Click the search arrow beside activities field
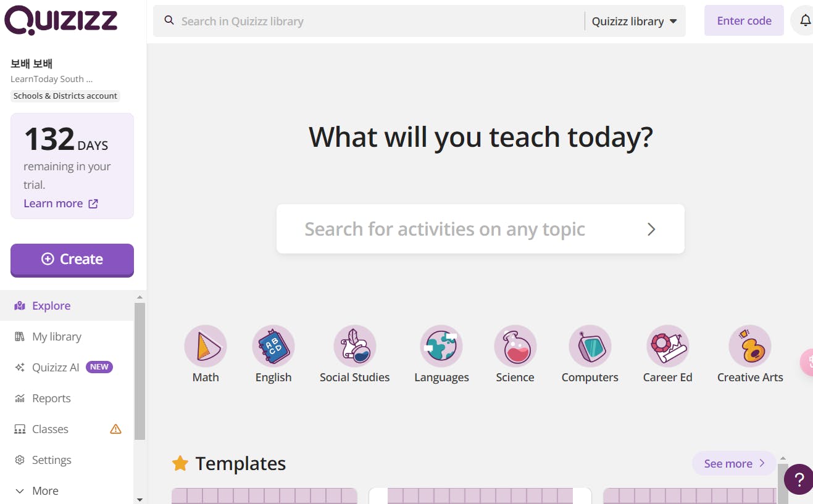This screenshot has width=813, height=504. point(651,229)
